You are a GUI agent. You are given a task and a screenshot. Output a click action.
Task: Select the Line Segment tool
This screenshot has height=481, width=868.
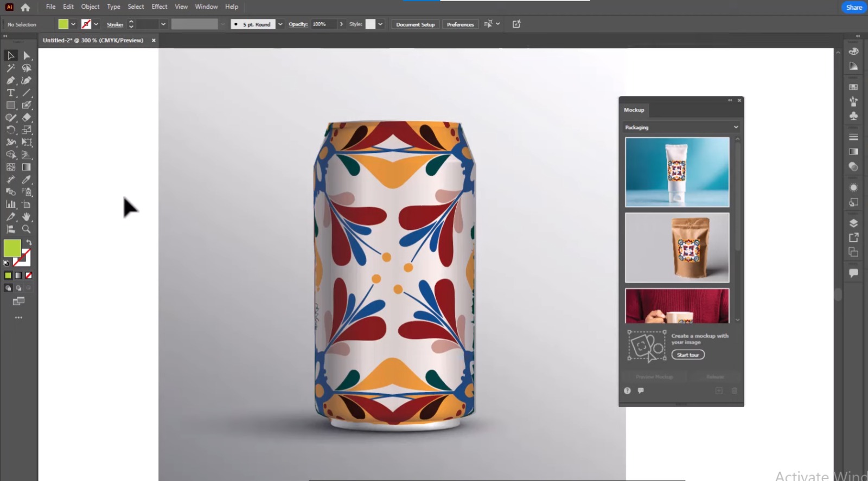[x=27, y=93]
